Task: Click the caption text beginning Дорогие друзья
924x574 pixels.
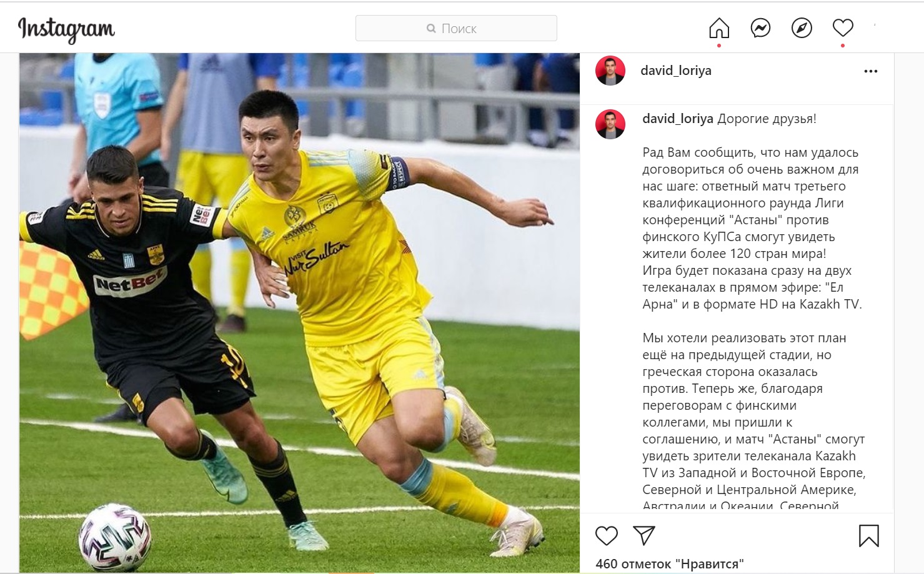Action: 767,119
